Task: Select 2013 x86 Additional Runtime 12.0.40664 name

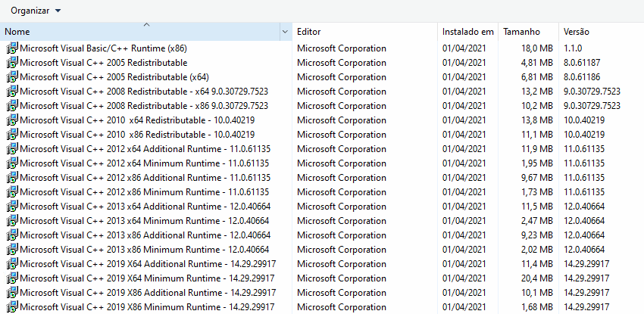Action: tap(145, 235)
